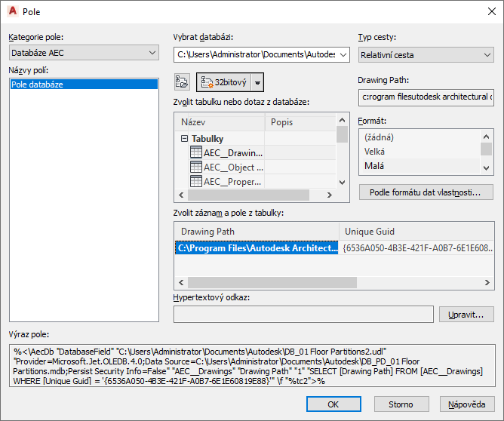This screenshot has width=504, height=421.
Task: Click the table list horizontal scrollbar thumb
Action: pyautogui.click(x=249, y=195)
